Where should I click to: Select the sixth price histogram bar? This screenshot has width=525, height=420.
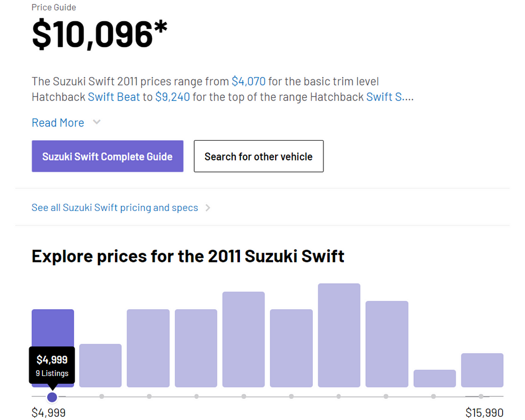pyautogui.click(x=291, y=348)
